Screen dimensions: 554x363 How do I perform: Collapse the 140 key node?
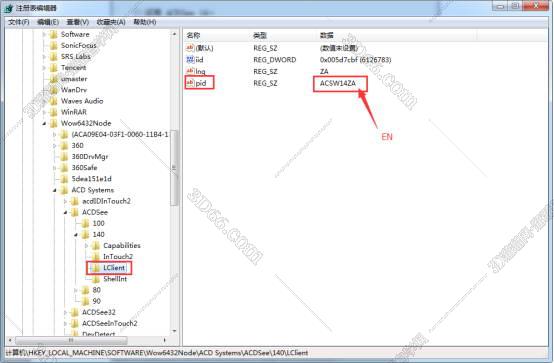pyautogui.click(x=76, y=235)
